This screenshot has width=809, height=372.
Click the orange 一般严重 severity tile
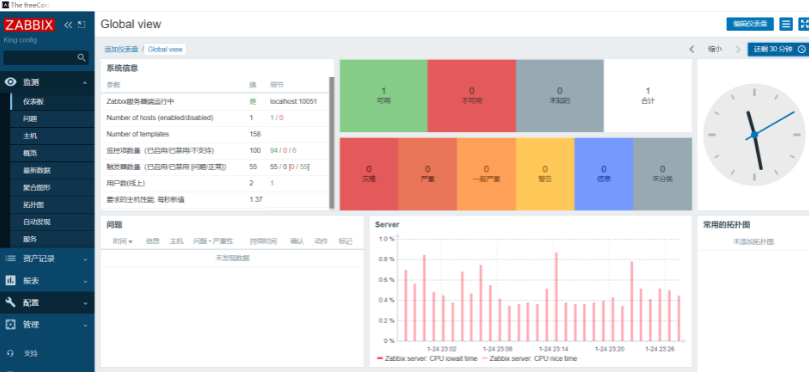(x=487, y=174)
